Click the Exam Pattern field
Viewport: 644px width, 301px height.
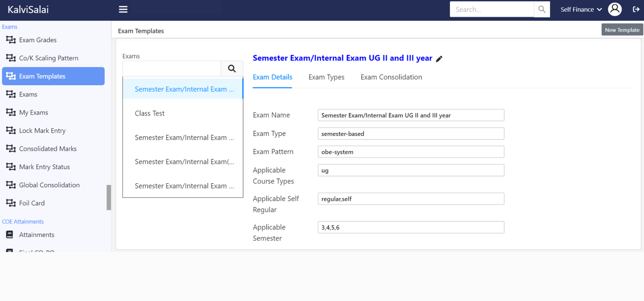[411, 152]
